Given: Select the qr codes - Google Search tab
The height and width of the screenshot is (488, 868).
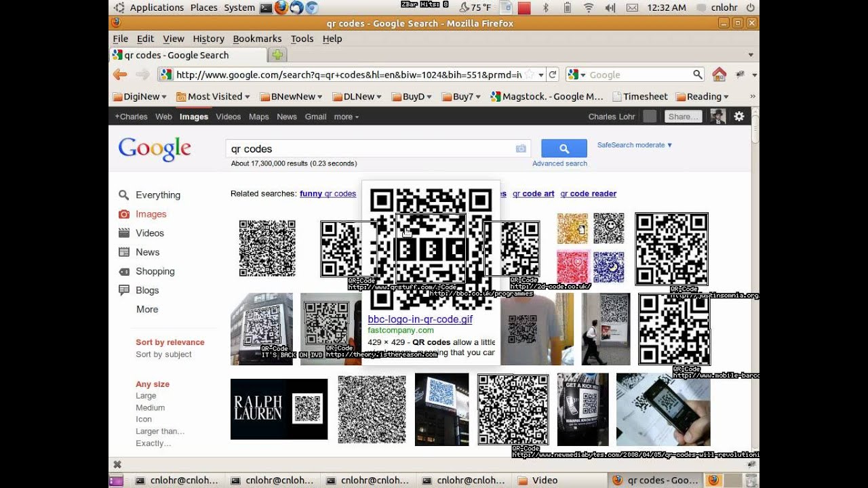Looking at the screenshot, I should 188,55.
